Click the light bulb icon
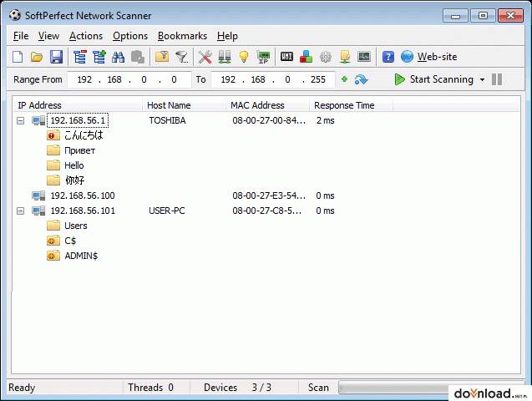Image resolution: width=532 pixels, height=401 pixels. tap(244, 57)
